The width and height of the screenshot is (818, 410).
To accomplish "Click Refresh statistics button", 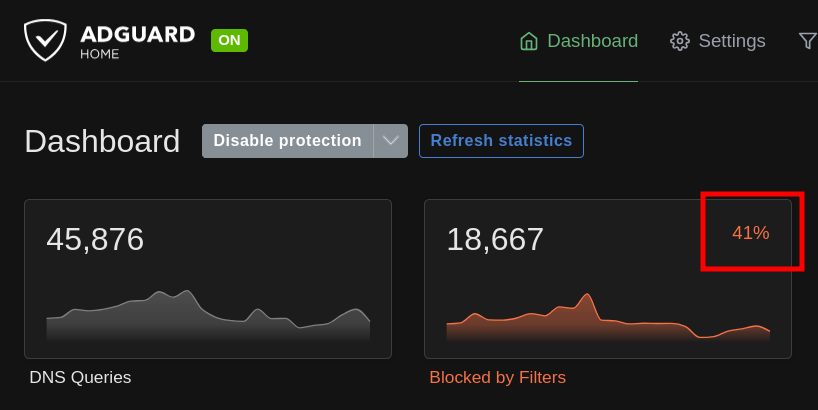I will 501,141.
